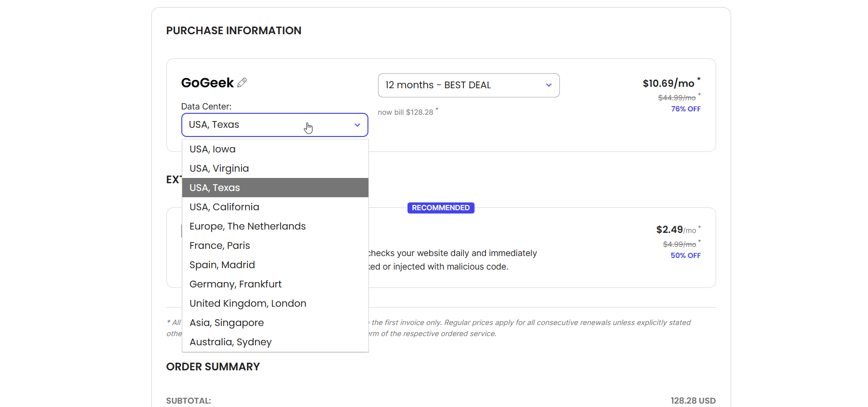Viewport: 868px width, 407px height.
Task: Select USA, California data center
Action: click(x=275, y=207)
